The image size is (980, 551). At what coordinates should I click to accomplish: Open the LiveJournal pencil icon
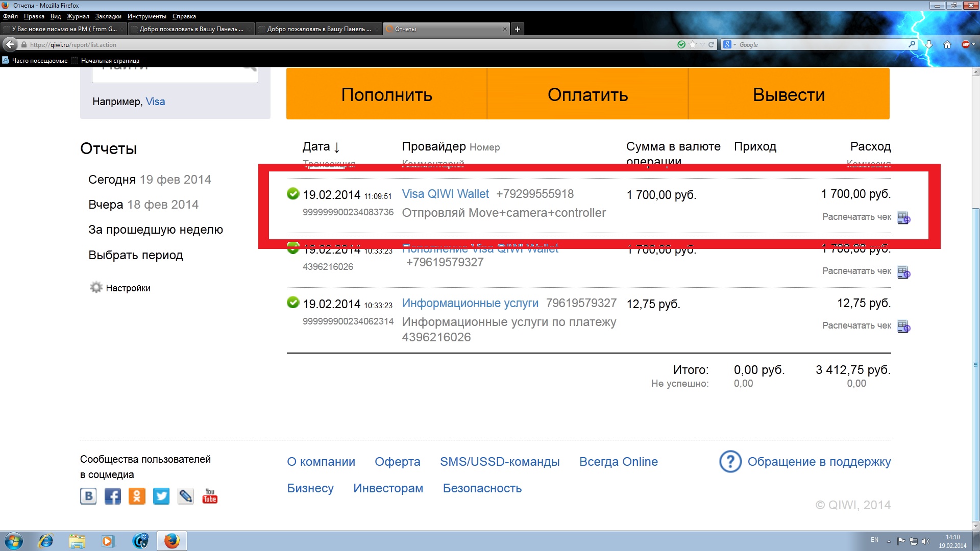(x=185, y=496)
